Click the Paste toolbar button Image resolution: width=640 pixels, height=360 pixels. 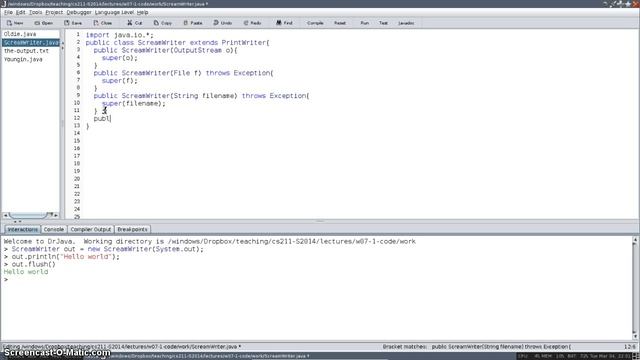(193, 23)
